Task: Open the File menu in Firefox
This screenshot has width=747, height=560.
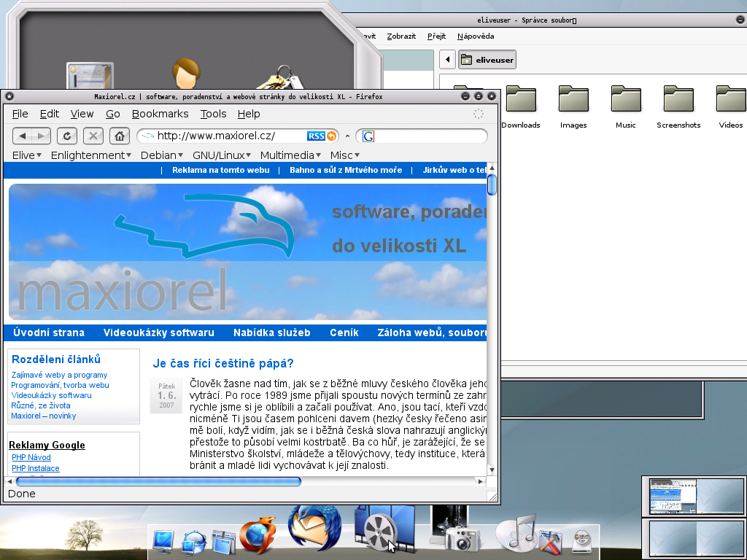Action: [20, 114]
